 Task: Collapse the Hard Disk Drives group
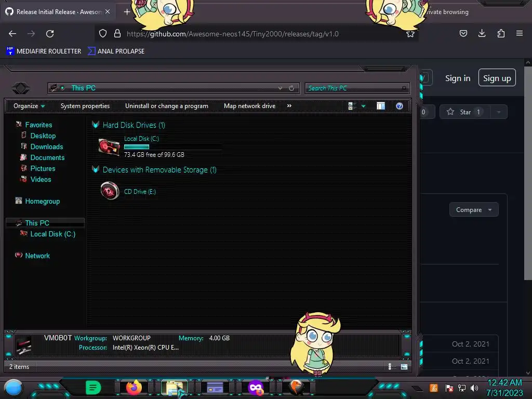96,125
